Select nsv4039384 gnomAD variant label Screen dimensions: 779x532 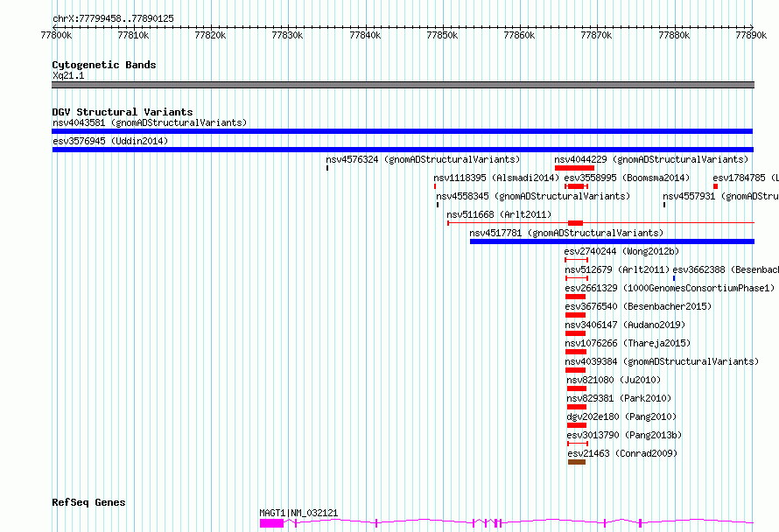tap(662, 361)
